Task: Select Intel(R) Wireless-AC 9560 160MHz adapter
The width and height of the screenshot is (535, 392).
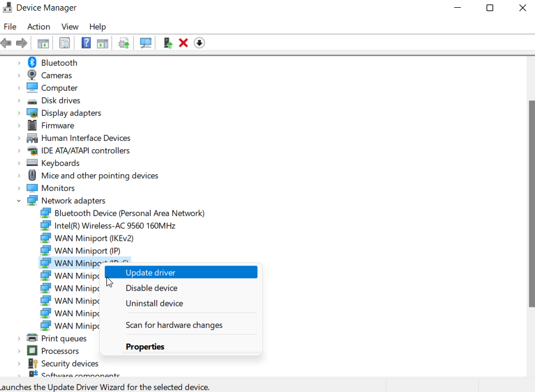Action: tap(115, 226)
